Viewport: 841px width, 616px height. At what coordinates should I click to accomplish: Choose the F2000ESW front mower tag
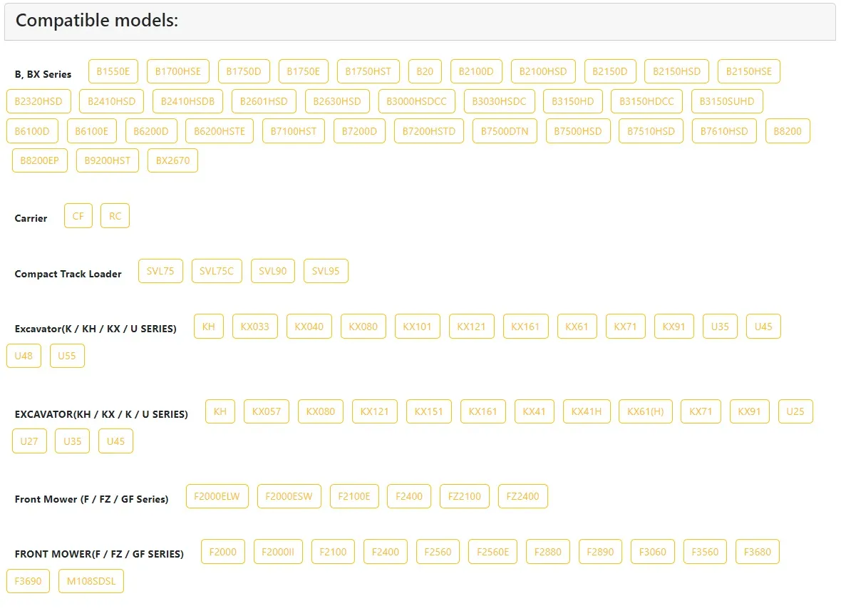coord(289,496)
